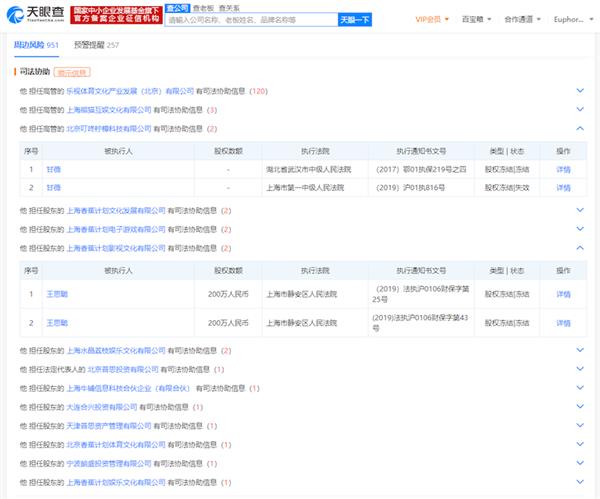Screen dimensions: 600x499
Task: Open the VIP会员 dropdown
Action: (432, 19)
